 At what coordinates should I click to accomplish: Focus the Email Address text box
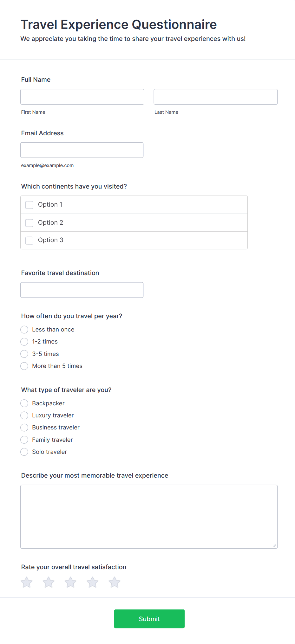point(82,150)
